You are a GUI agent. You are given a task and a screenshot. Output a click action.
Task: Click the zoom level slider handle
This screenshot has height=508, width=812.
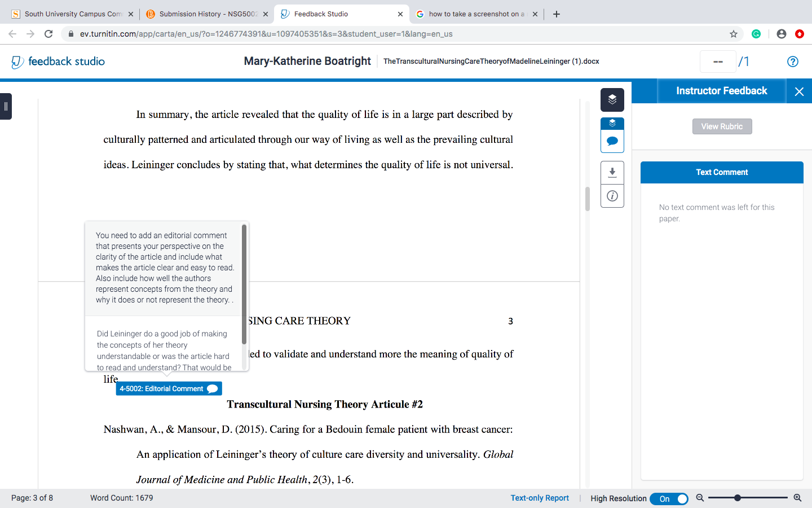[737, 498]
